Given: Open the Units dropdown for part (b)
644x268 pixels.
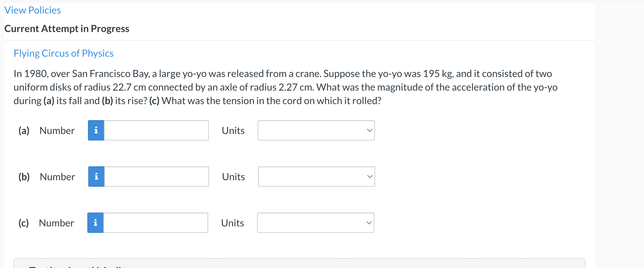Looking at the screenshot, I should (316, 177).
